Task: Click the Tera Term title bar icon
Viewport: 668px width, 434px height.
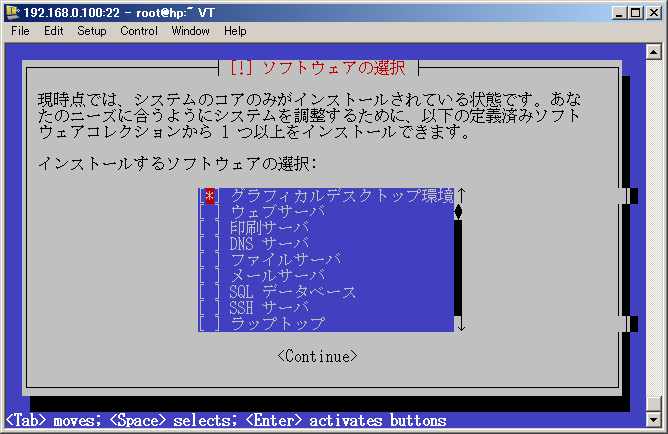Action: click(x=12, y=13)
